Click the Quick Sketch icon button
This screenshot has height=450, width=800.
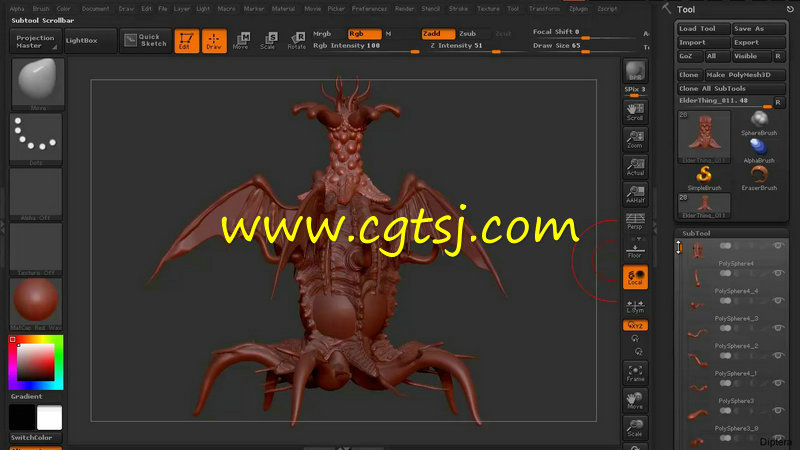146,40
